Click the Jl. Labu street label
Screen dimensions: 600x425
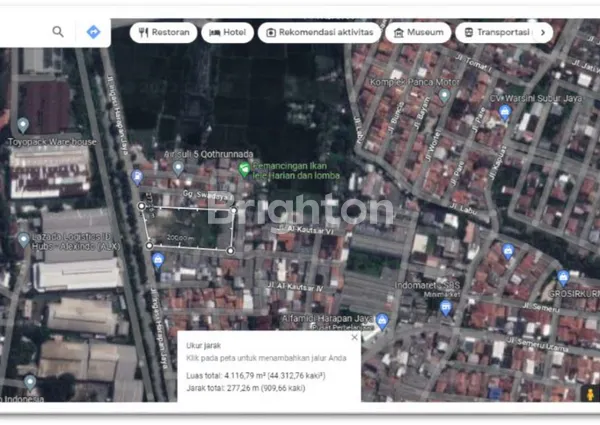coord(463,208)
